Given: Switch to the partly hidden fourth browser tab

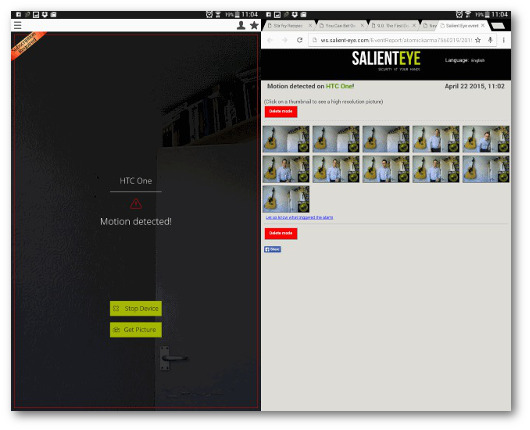Looking at the screenshot, I should 429,26.
